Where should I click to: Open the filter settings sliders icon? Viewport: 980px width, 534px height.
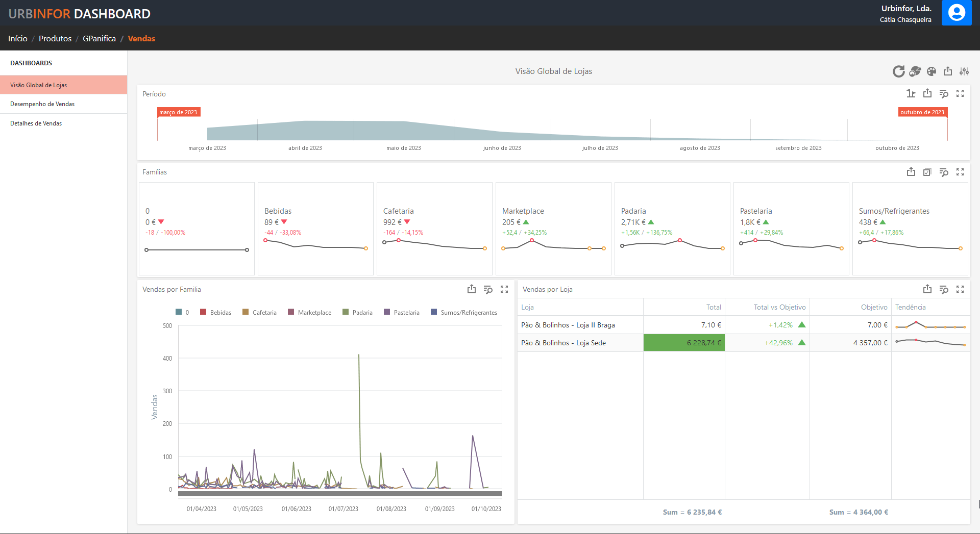click(x=964, y=71)
